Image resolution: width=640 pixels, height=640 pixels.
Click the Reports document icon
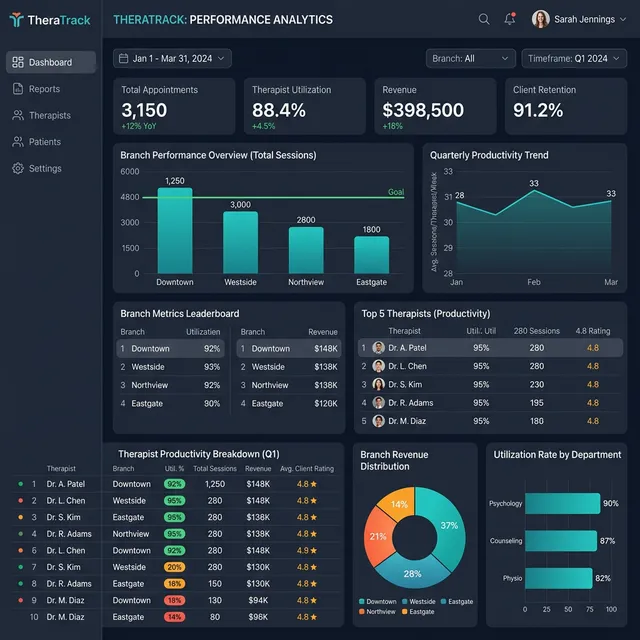[18, 89]
